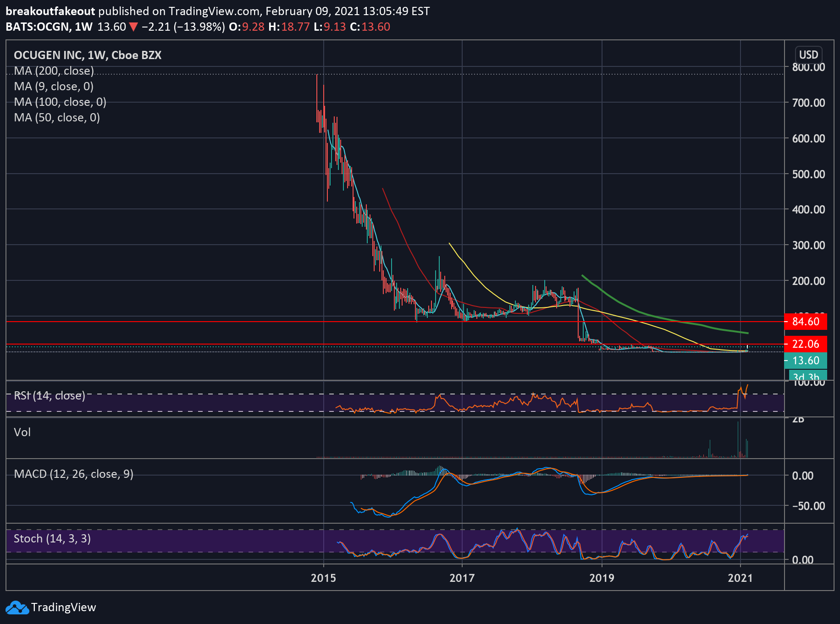Click the C:13.60 close value in header
The height and width of the screenshot is (624, 840).
[x=370, y=27]
